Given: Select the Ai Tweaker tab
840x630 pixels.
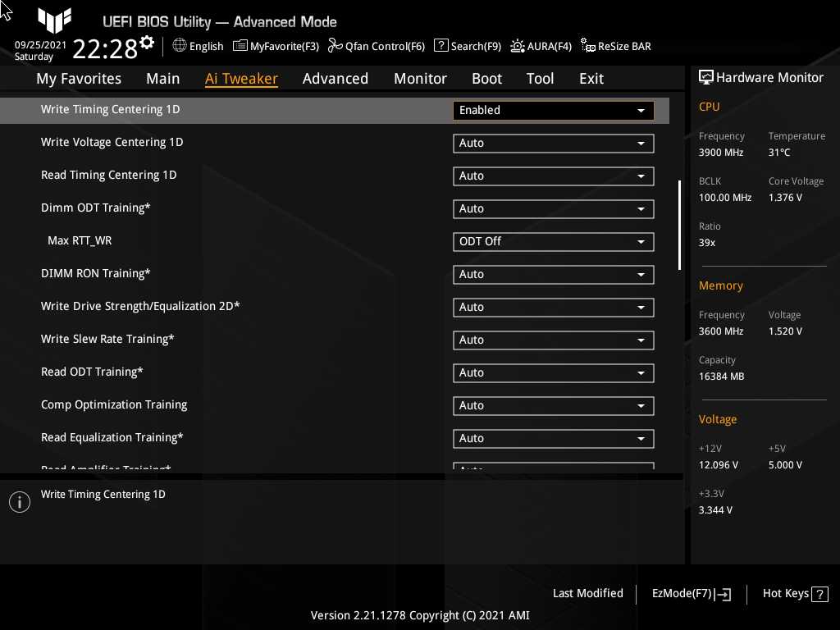Looking at the screenshot, I should pos(241,79).
